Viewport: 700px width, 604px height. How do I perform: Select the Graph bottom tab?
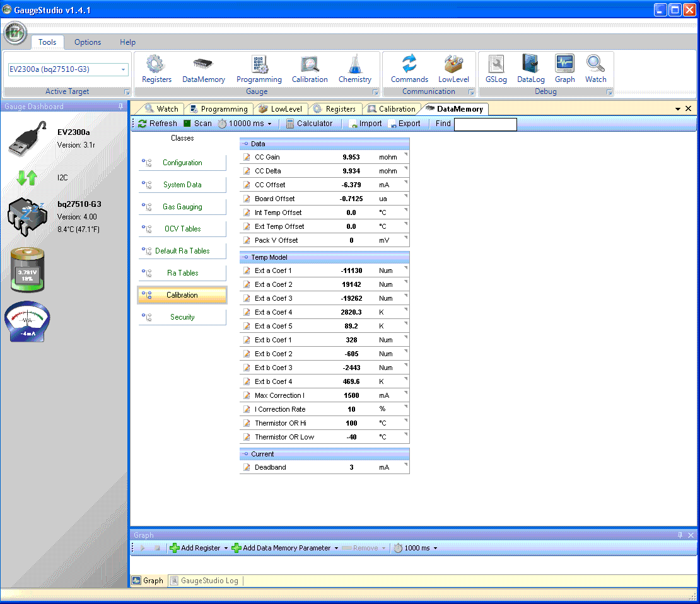coord(148,581)
